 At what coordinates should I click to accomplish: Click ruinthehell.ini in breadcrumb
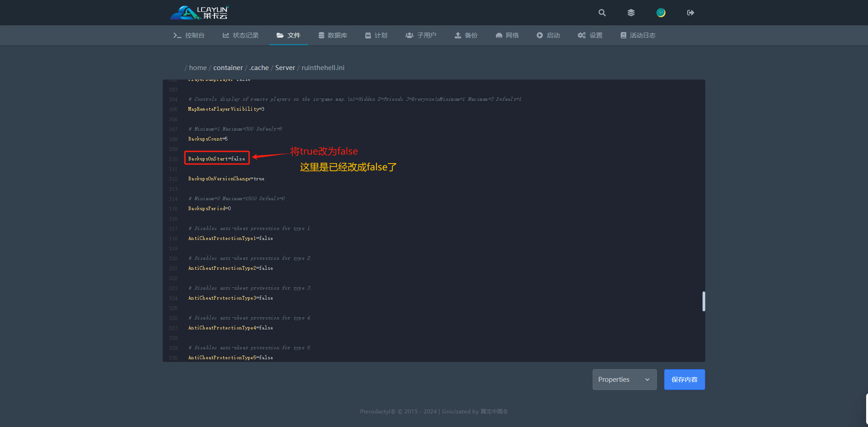(323, 68)
